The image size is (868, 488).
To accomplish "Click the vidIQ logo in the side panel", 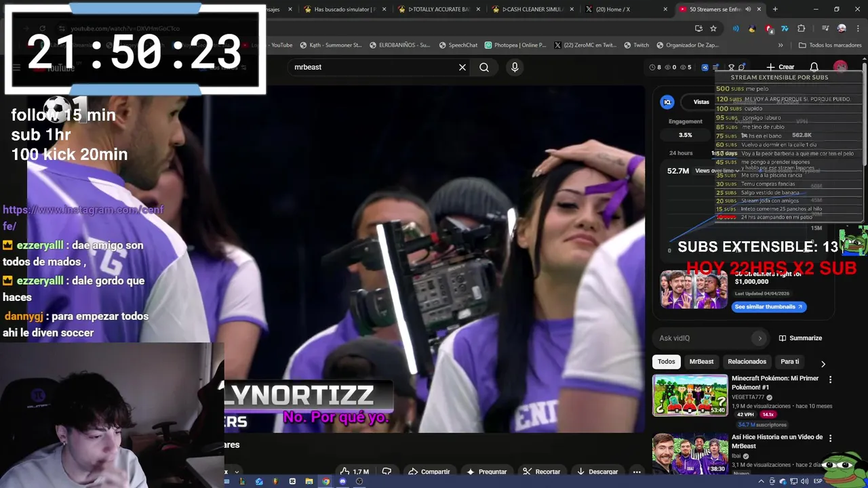I will pyautogui.click(x=667, y=102).
